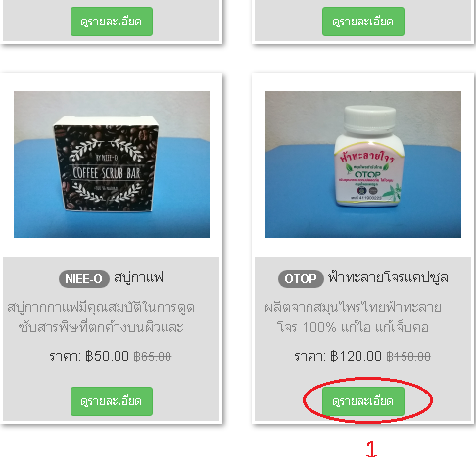This screenshot has width=476, height=463.
Task: Click the NIEE-O brand badge
Action: coord(84,279)
